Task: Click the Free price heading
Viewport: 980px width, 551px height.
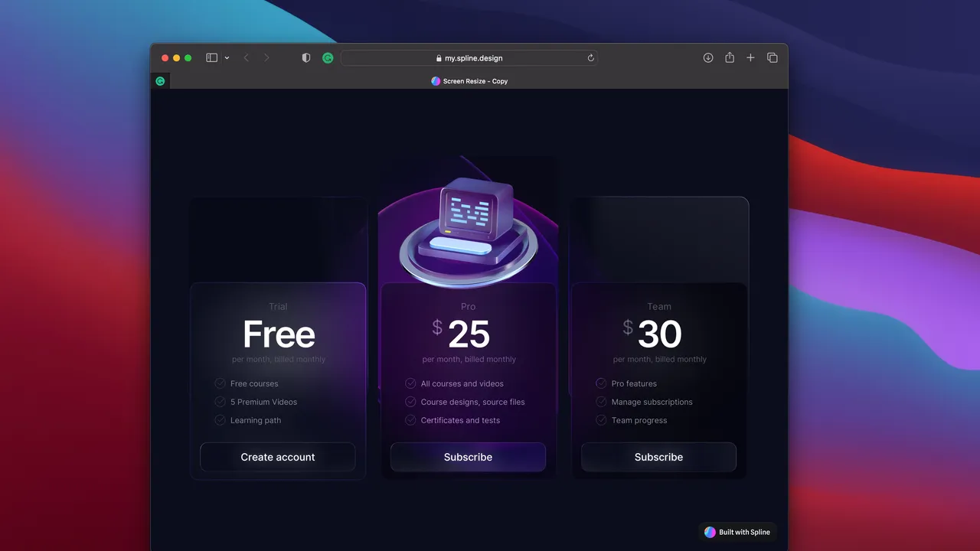Action: [x=279, y=334]
